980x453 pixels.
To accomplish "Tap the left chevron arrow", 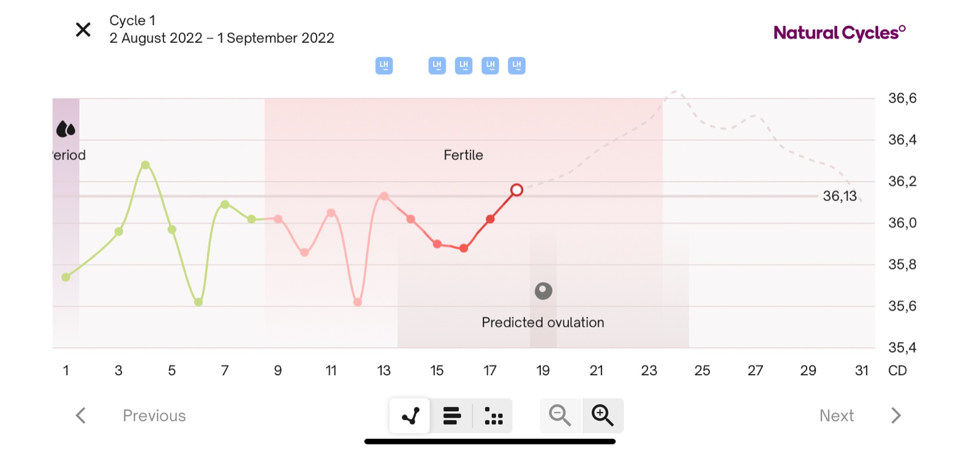I will click(81, 416).
